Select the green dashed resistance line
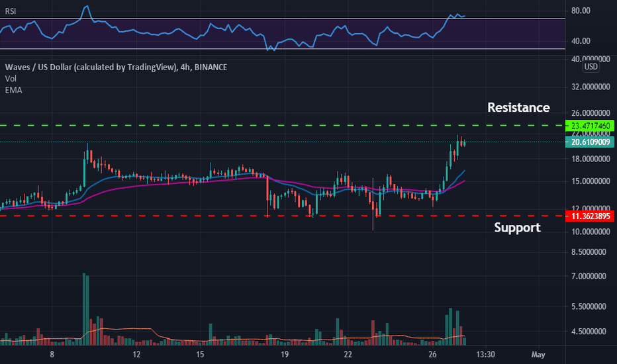617x364 pixels. click(x=283, y=126)
